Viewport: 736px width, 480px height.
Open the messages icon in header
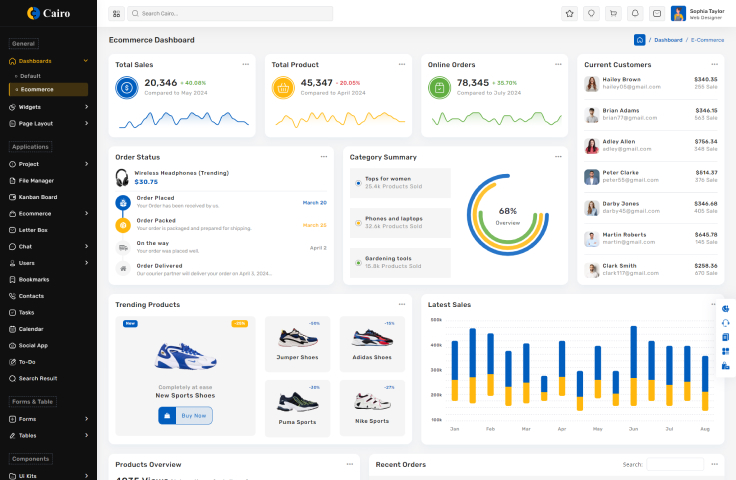pos(657,14)
